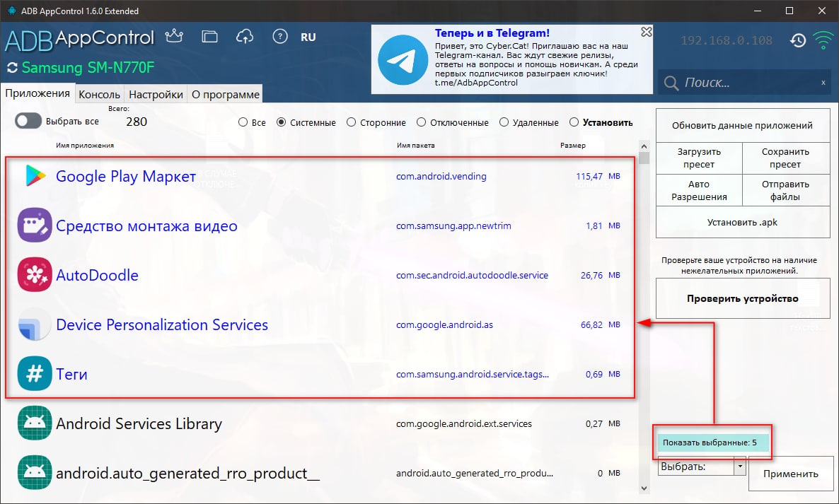Image resolution: width=839 pixels, height=504 pixels.
Task: Select the Android Services Library row name
Action: [139, 424]
